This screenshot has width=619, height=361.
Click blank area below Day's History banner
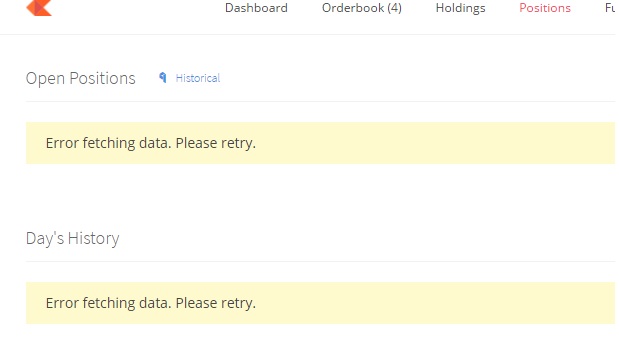point(320,343)
